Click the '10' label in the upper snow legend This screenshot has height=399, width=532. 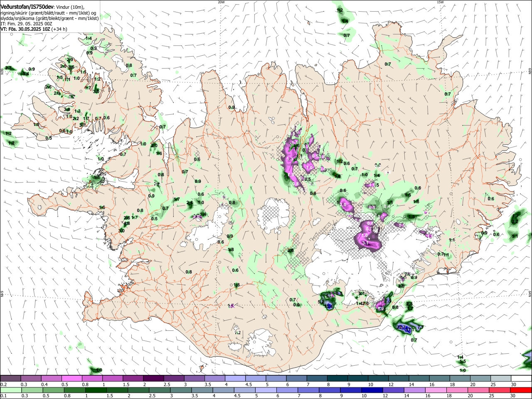(x=370, y=384)
